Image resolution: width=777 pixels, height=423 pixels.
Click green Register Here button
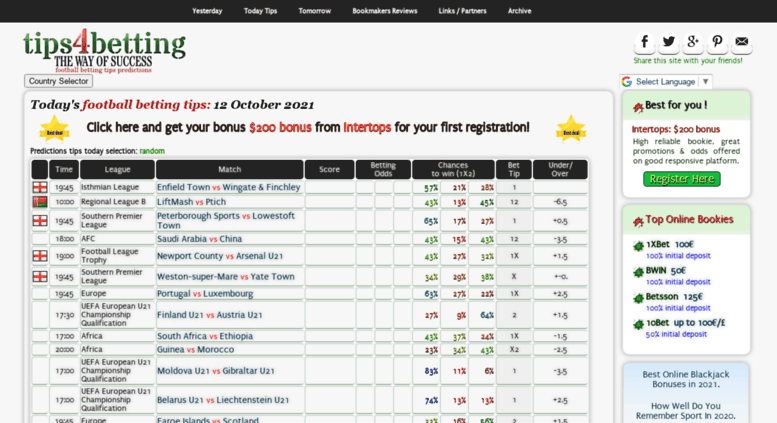coord(682,179)
